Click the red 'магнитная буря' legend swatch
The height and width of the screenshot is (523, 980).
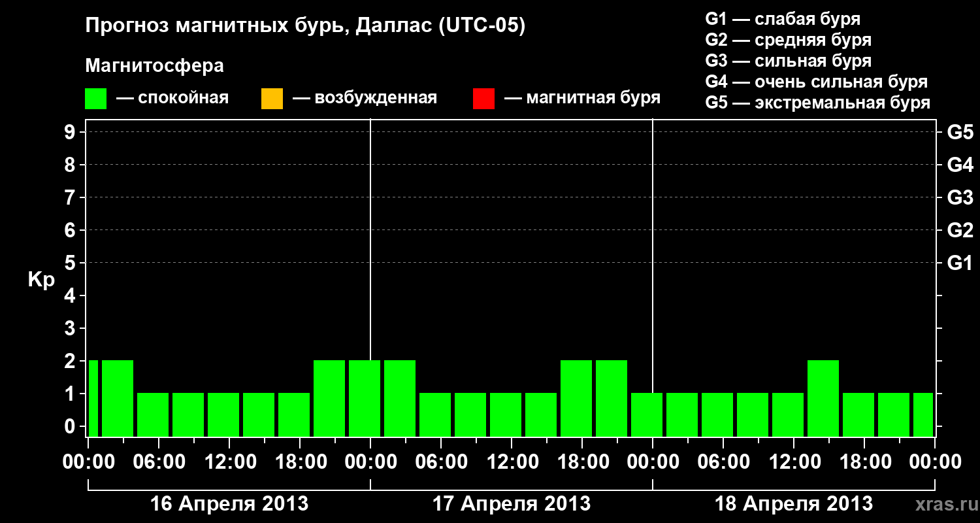tap(483, 99)
